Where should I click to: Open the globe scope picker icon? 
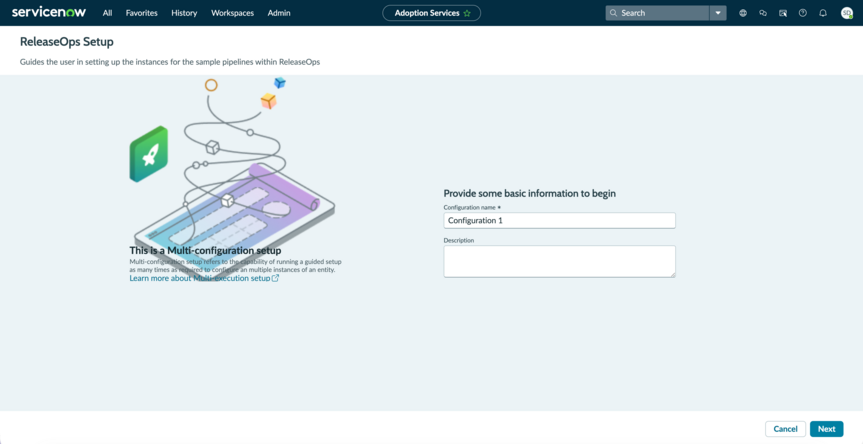point(743,13)
